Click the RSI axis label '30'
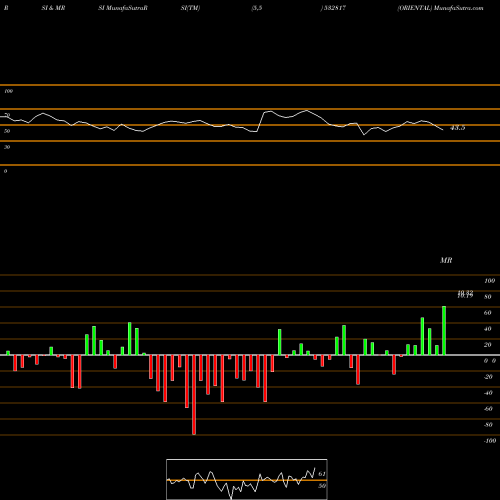This screenshot has height=500, width=500. (x=7, y=147)
